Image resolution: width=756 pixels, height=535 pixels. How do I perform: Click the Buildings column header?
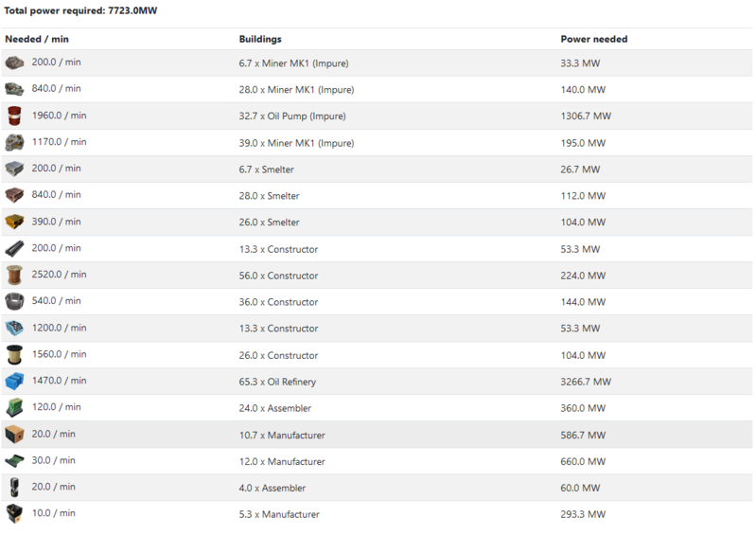tap(260, 39)
